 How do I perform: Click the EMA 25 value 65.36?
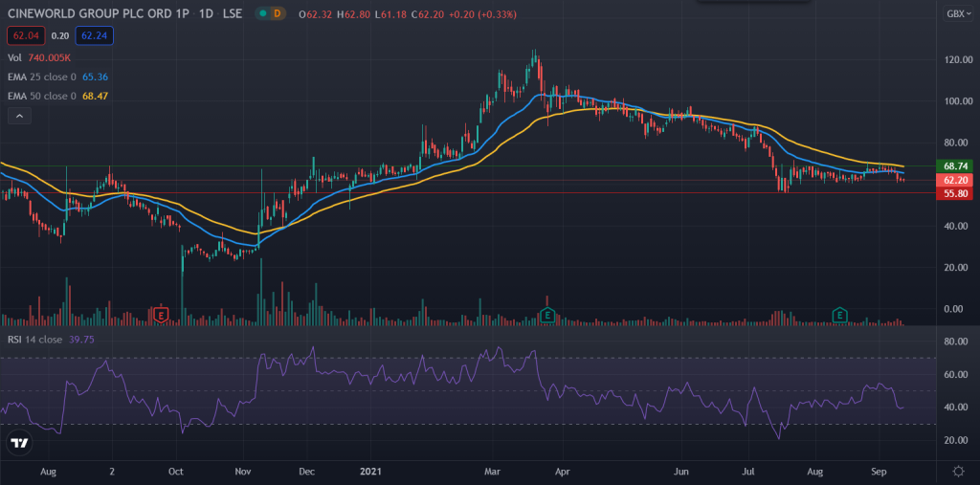(x=95, y=77)
